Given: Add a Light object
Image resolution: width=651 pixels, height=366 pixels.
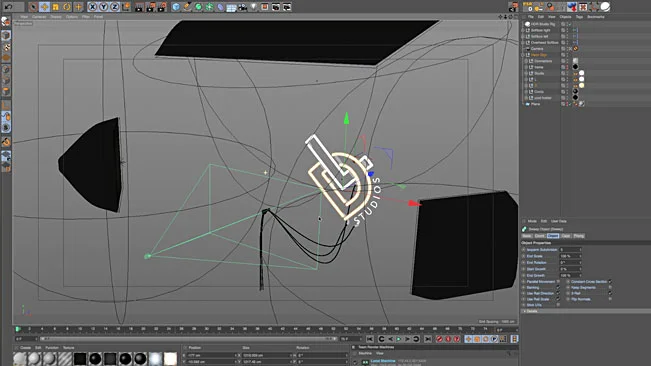Looking at the screenshot, I should (x=254, y=7).
